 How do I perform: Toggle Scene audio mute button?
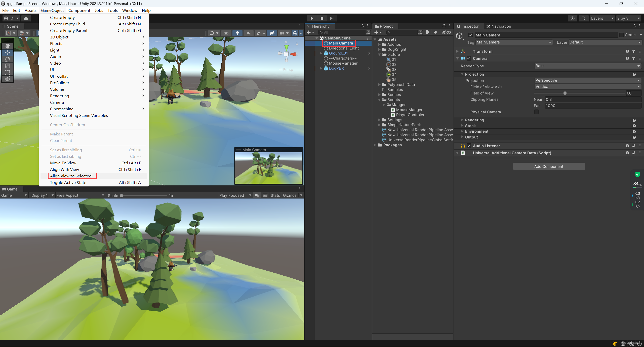(x=249, y=33)
